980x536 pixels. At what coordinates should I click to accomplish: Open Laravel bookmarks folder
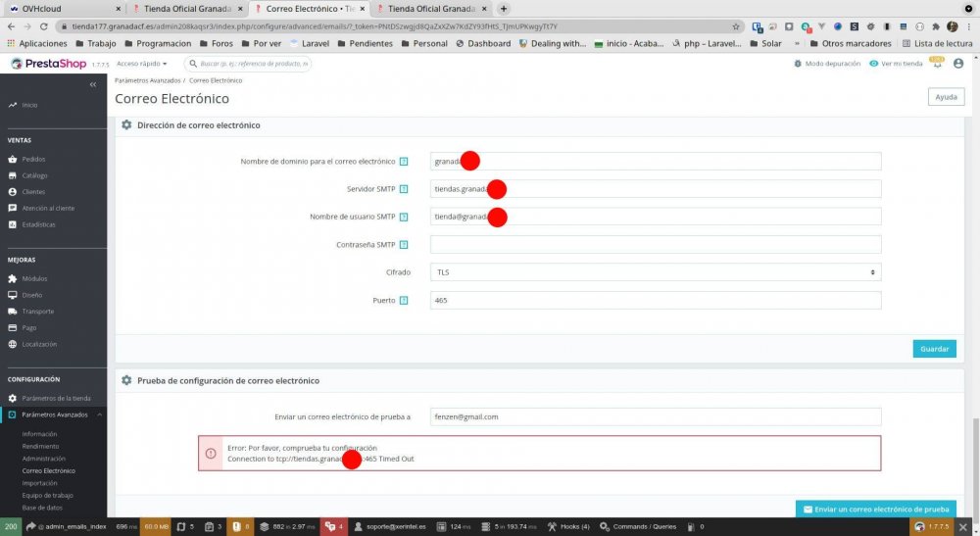[311, 44]
